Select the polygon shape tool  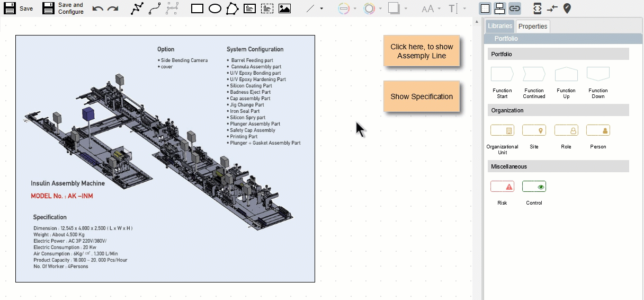232,8
